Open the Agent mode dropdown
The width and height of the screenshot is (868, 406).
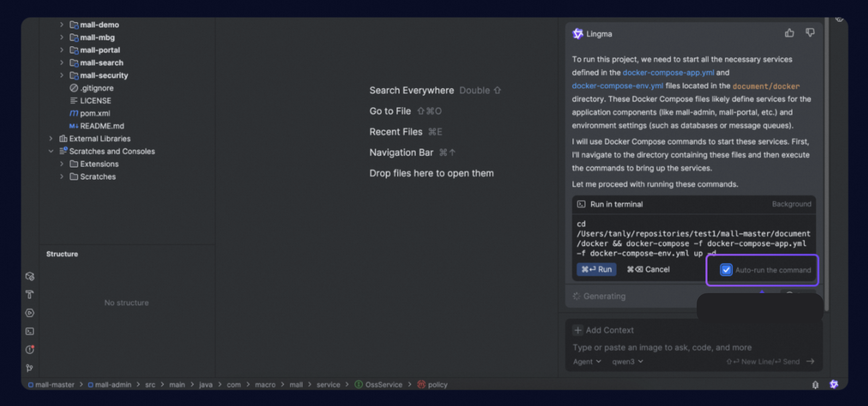[587, 362]
